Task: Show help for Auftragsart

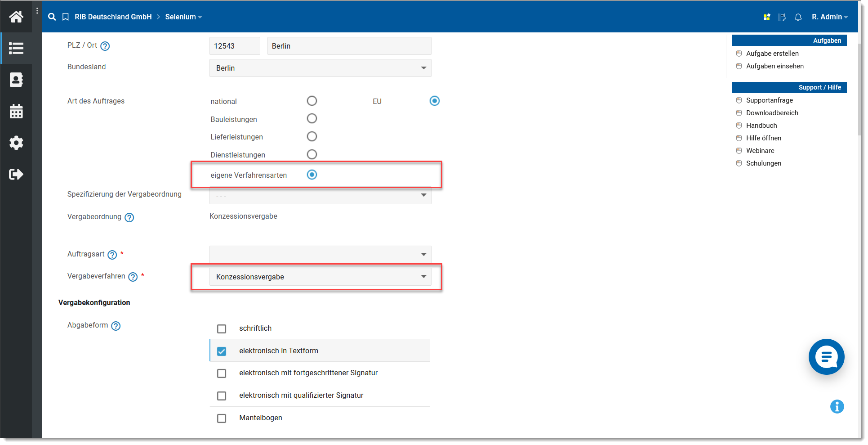Action: point(112,255)
